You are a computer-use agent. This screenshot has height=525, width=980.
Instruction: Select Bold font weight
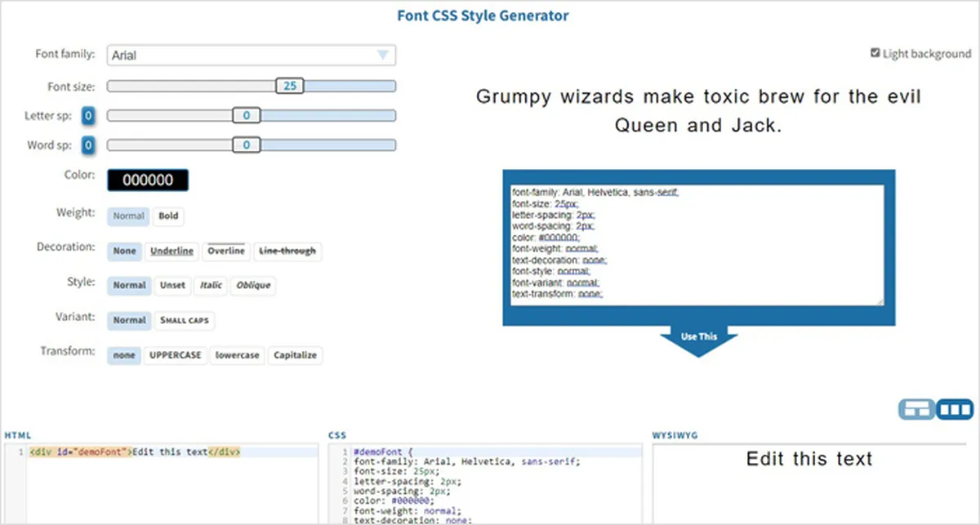pyautogui.click(x=168, y=216)
